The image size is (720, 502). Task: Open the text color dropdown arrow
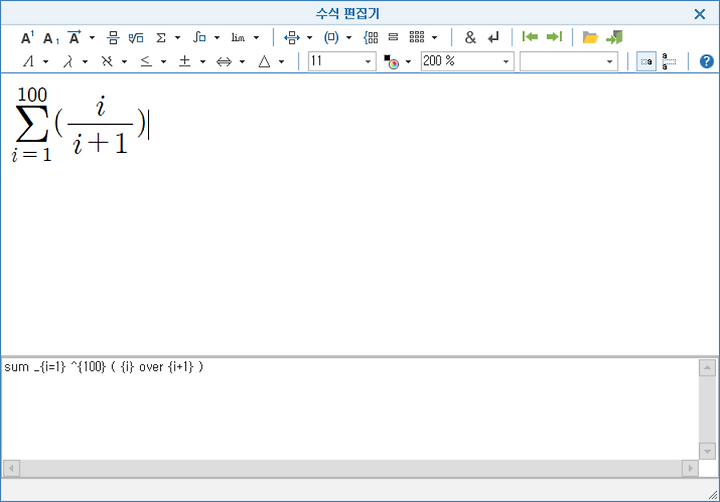tap(408, 62)
